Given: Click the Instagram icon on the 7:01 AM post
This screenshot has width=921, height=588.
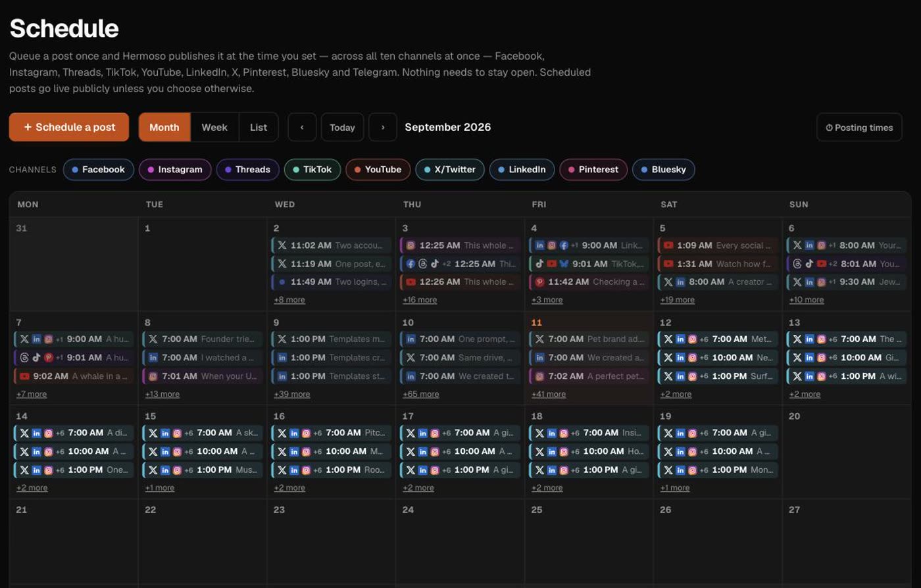Looking at the screenshot, I should tap(153, 376).
